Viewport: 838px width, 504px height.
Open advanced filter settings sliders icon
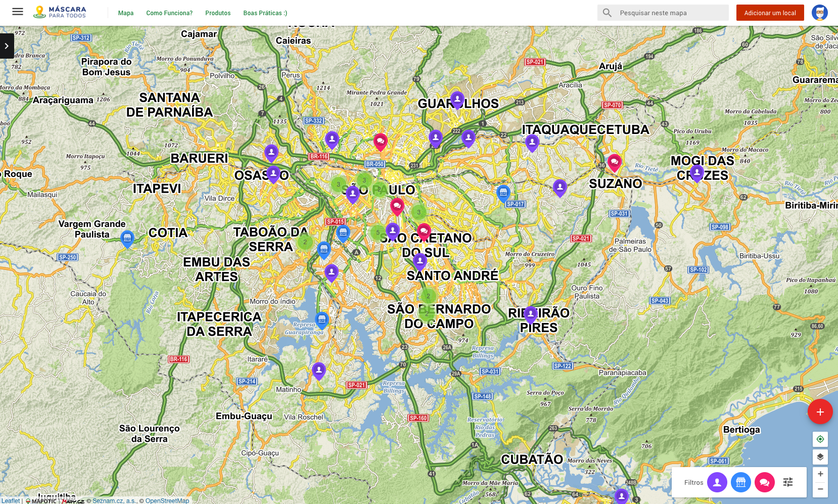coord(788,482)
